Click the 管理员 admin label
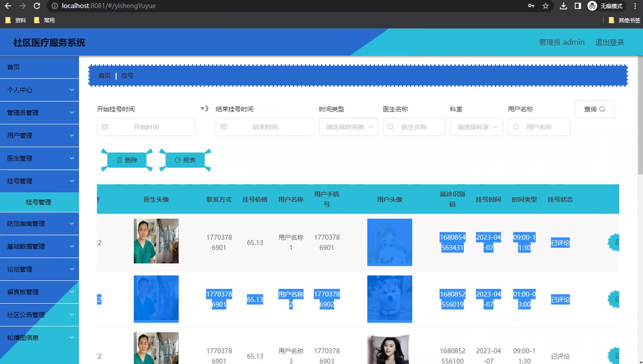Screen dimensions: 643x364 click(562, 42)
